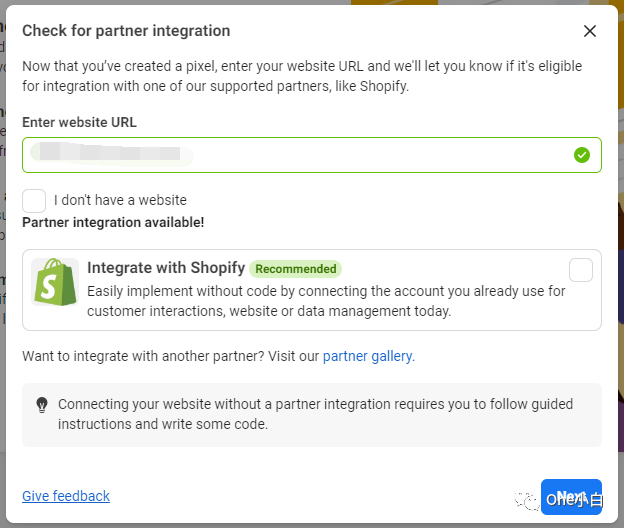Viewport: 624px width, 528px height.
Task: Click the Give feedback link
Action: 66,496
